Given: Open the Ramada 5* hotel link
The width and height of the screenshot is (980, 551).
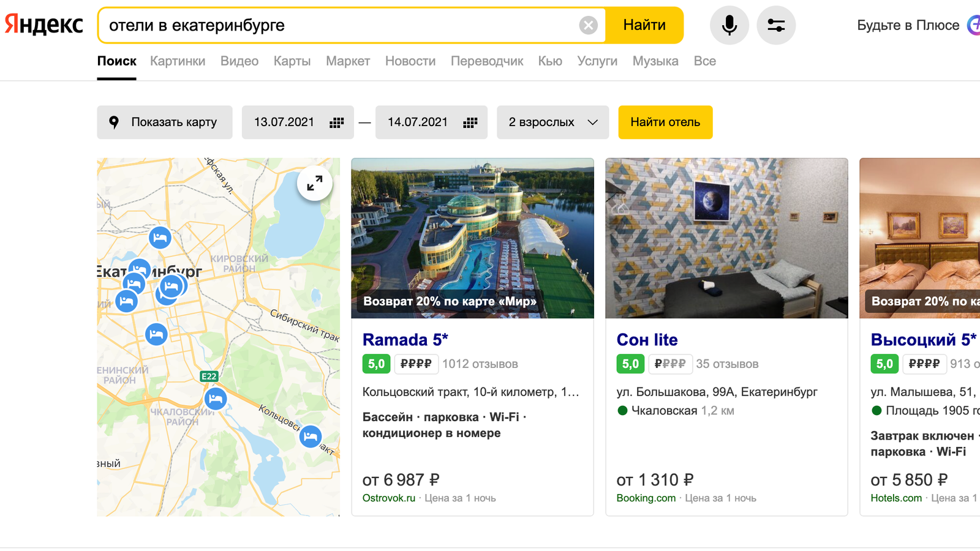Looking at the screenshot, I should [x=405, y=340].
